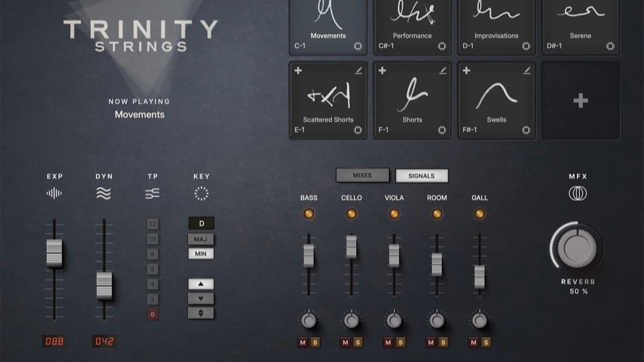
Task: Toggle the ROOM channel power light
Action: click(x=437, y=213)
